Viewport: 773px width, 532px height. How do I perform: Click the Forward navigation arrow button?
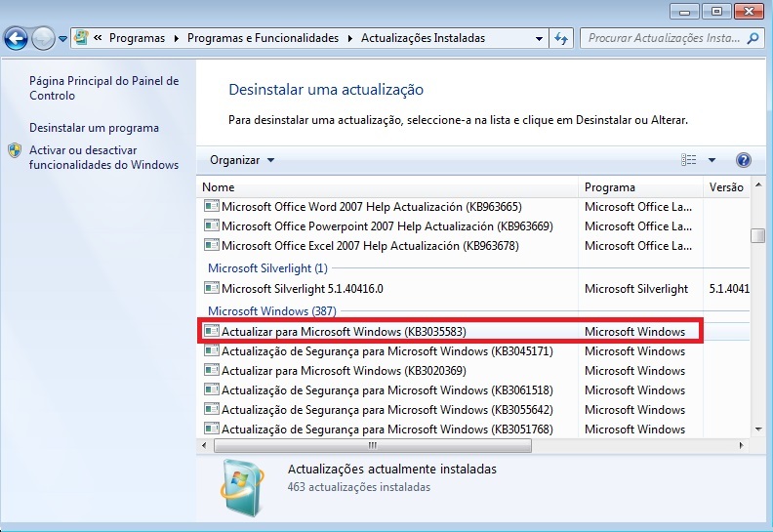pos(43,38)
